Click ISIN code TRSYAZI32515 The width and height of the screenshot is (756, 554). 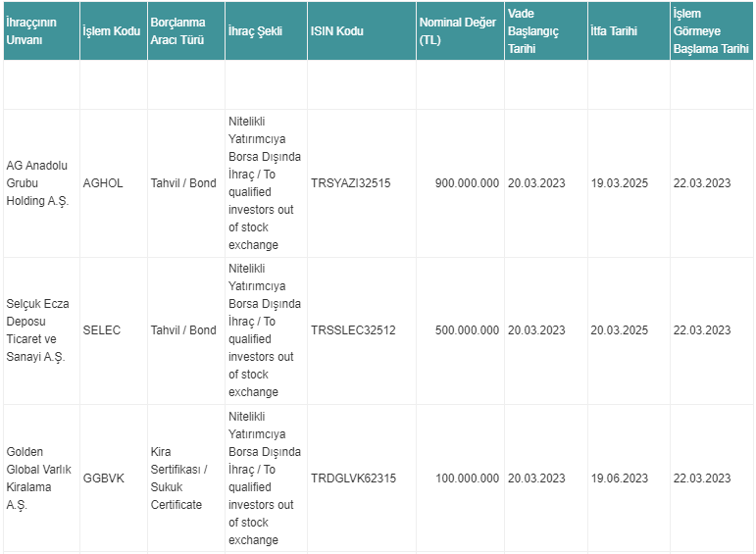tap(350, 183)
